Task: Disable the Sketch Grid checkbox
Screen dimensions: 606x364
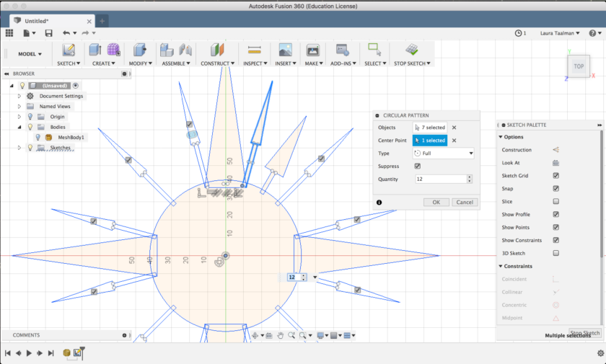Action: click(555, 176)
